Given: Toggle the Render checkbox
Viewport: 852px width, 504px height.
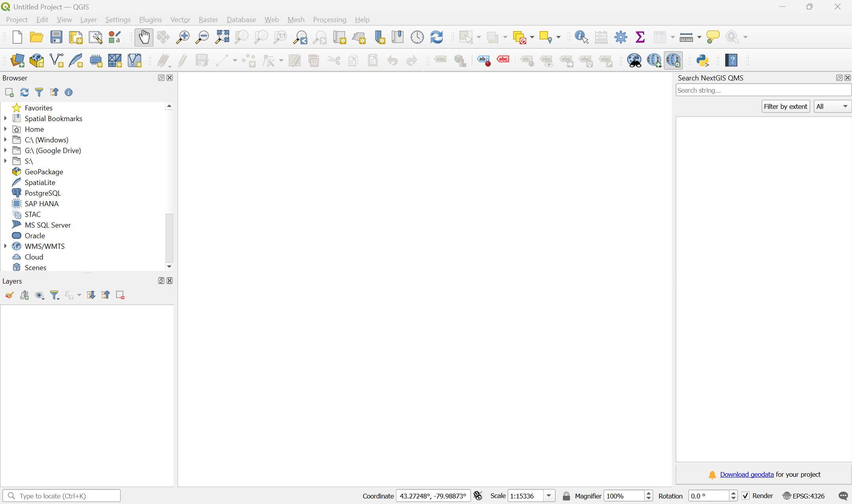Looking at the screenshot, I should click(745, 496).
